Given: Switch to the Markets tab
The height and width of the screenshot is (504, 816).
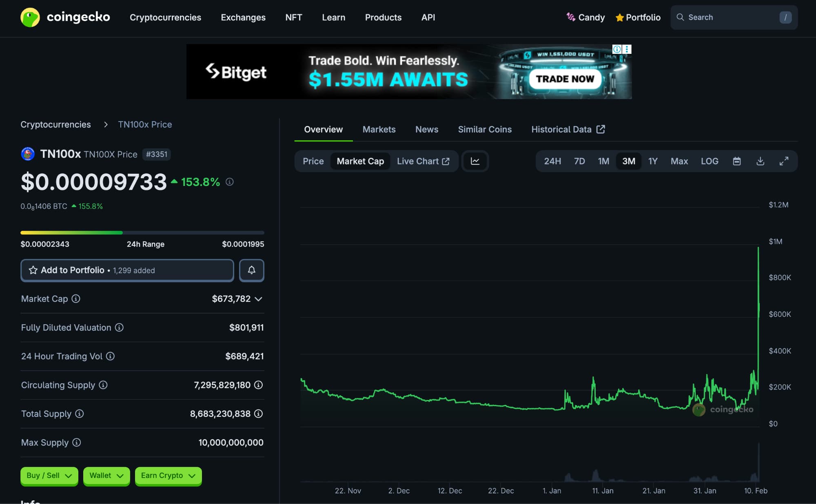Looking at the screenshot, I should coord(379,129).
